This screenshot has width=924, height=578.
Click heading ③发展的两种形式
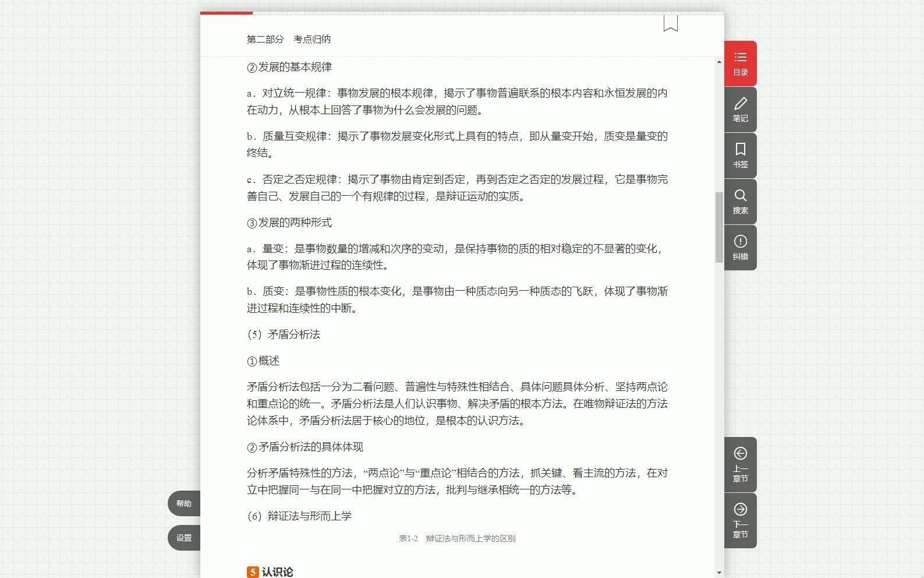point(289,223)
